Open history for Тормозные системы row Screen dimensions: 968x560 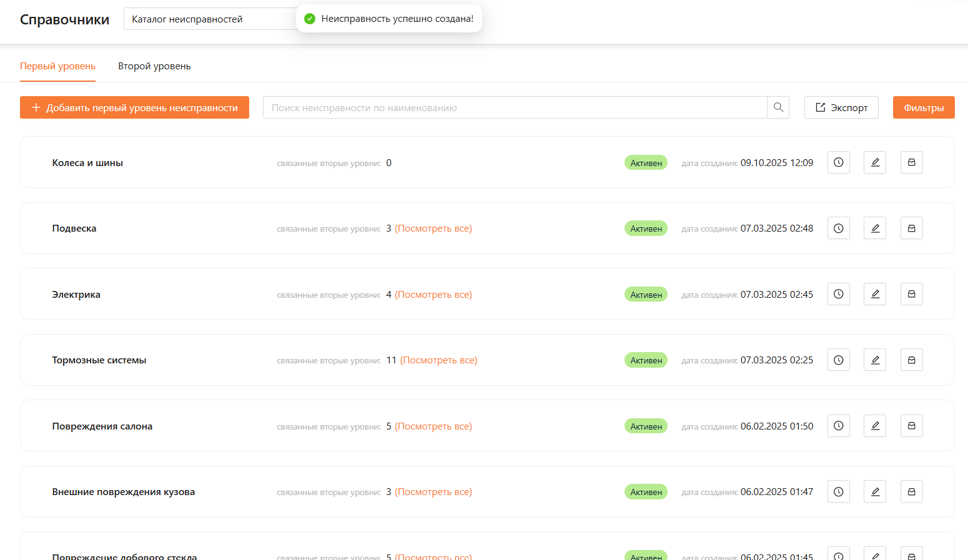click(x=838, y=360)
